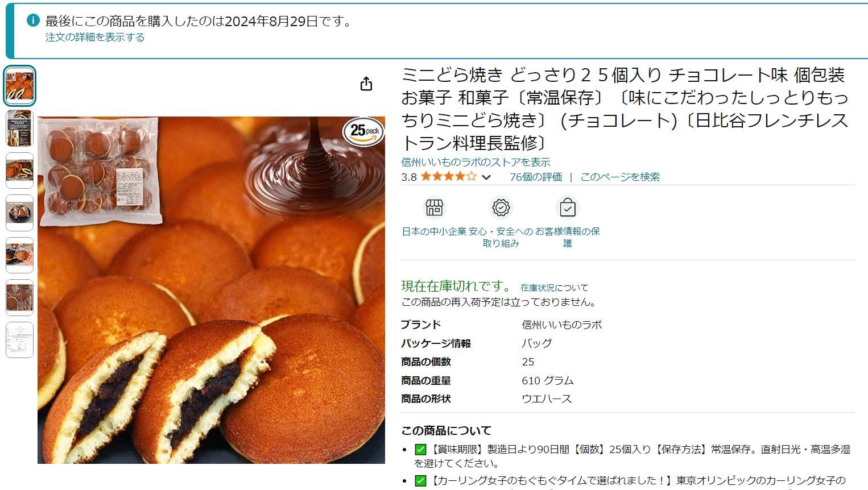Open 注文の詳細を表示する link
This screenshot has height=490, width=868.
[95, 38]
